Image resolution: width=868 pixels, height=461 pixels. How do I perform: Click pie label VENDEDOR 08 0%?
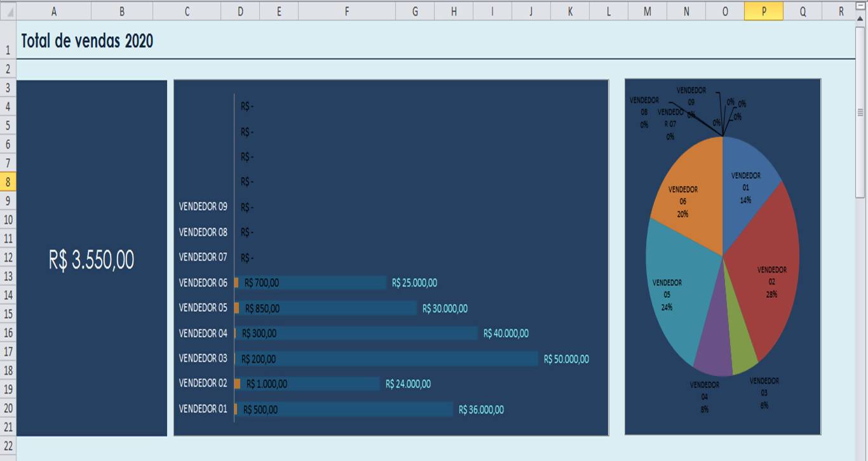[644, 112]
